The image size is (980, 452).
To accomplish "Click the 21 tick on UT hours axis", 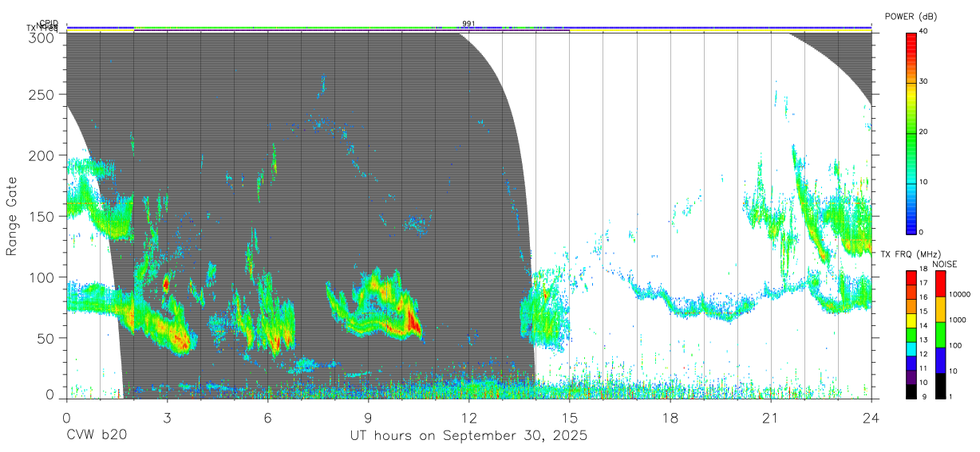I will 771,418.
